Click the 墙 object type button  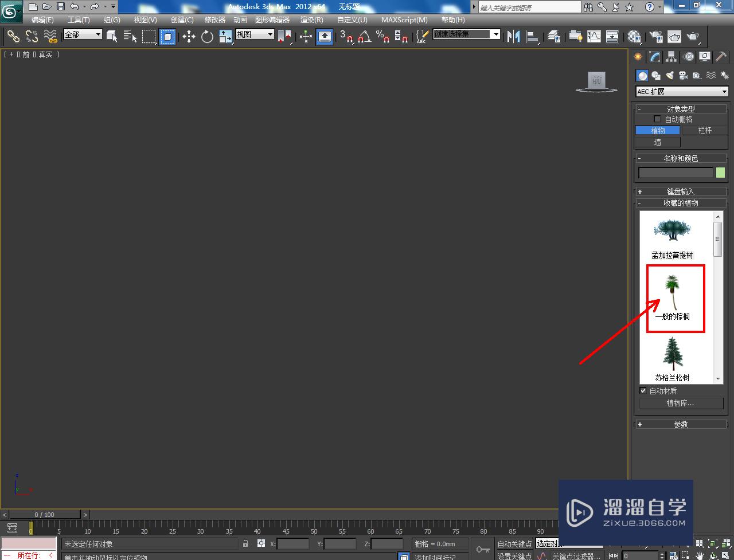click(x=658, y=142)
